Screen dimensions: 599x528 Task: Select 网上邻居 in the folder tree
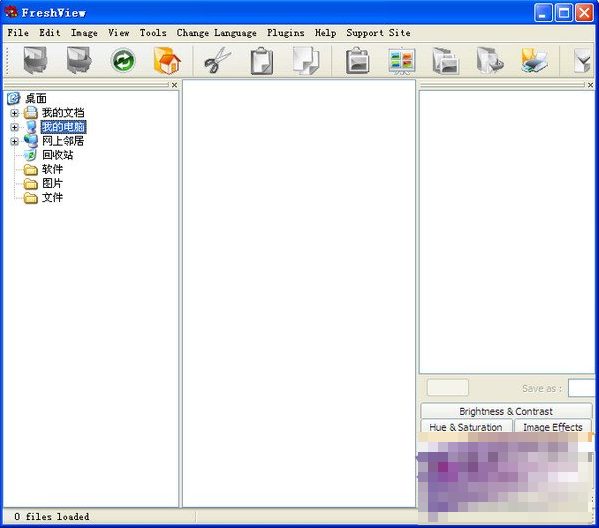(63, 141)
